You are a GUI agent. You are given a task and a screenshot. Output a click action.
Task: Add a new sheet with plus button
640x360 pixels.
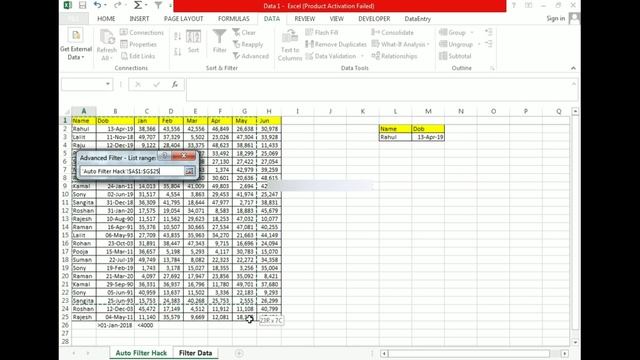click(x=239, y=353)
